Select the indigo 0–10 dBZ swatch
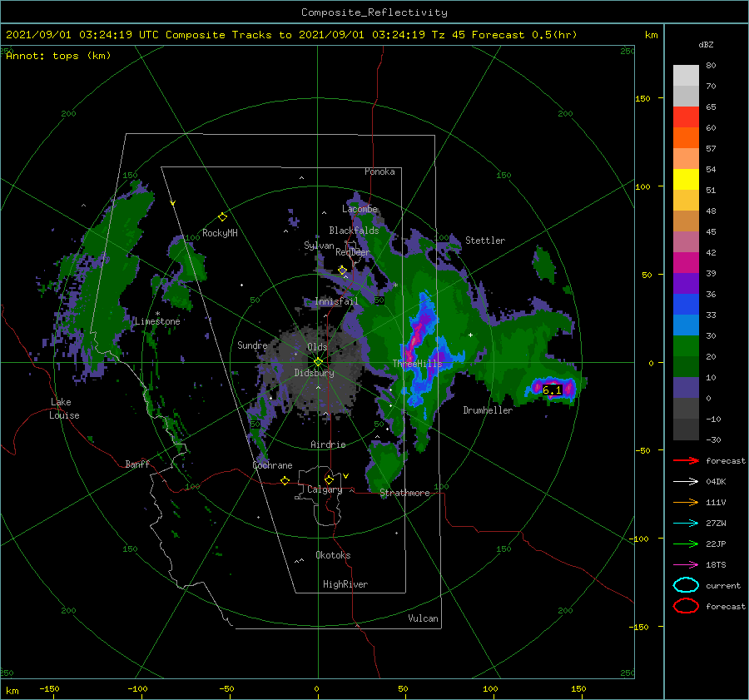This screenshot has height=700, width=749. pyautogui.click(x=686, y=388)
